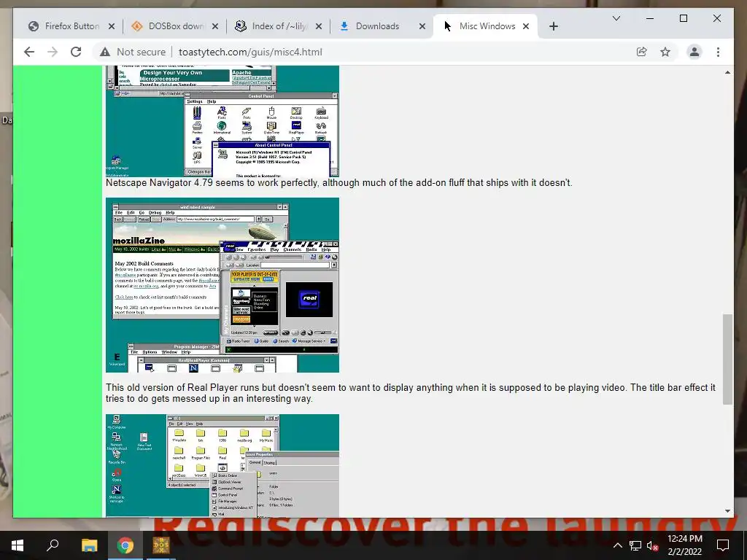
Task: Minimize the Chrome window
Action: pyautogui.click(x=650, y=18)
